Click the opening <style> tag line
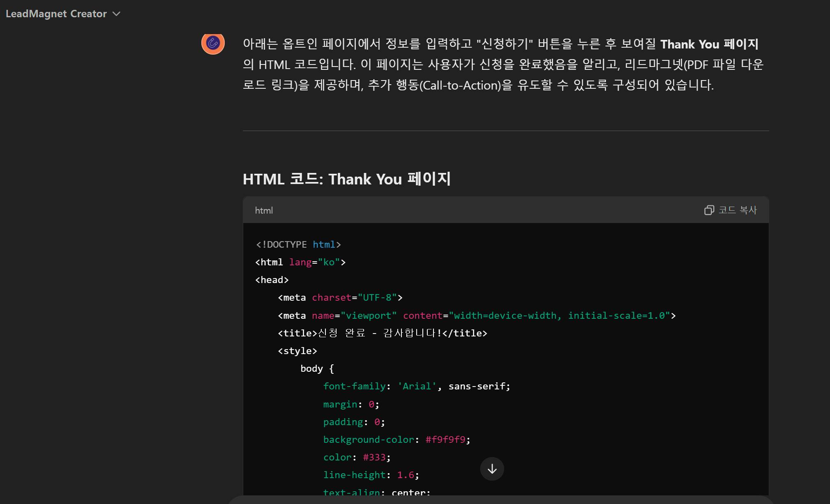This screenshot has width=830, height=504. 297,351
